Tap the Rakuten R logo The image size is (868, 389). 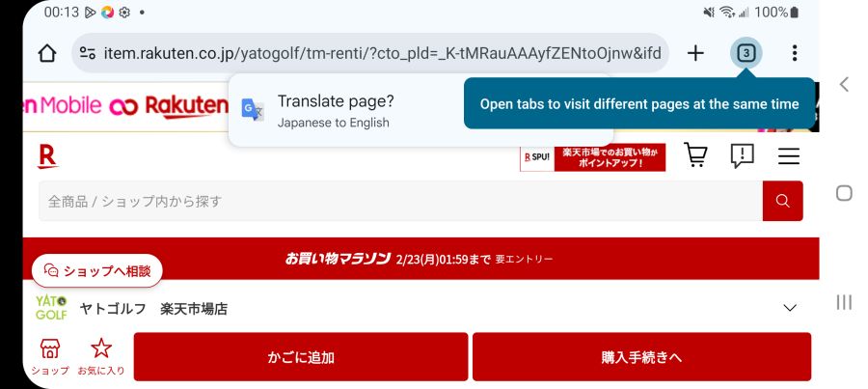47,156
